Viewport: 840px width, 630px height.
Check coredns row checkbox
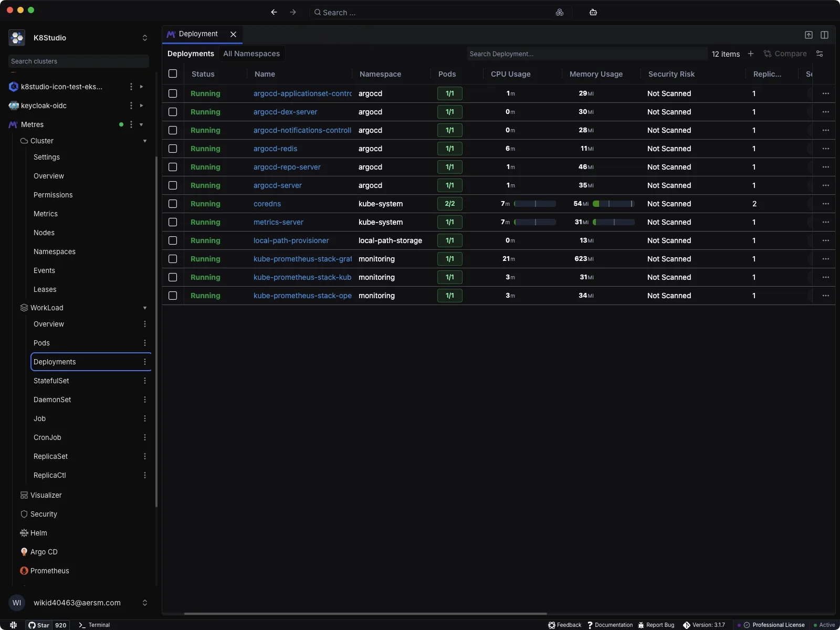(x=173, y=204)
